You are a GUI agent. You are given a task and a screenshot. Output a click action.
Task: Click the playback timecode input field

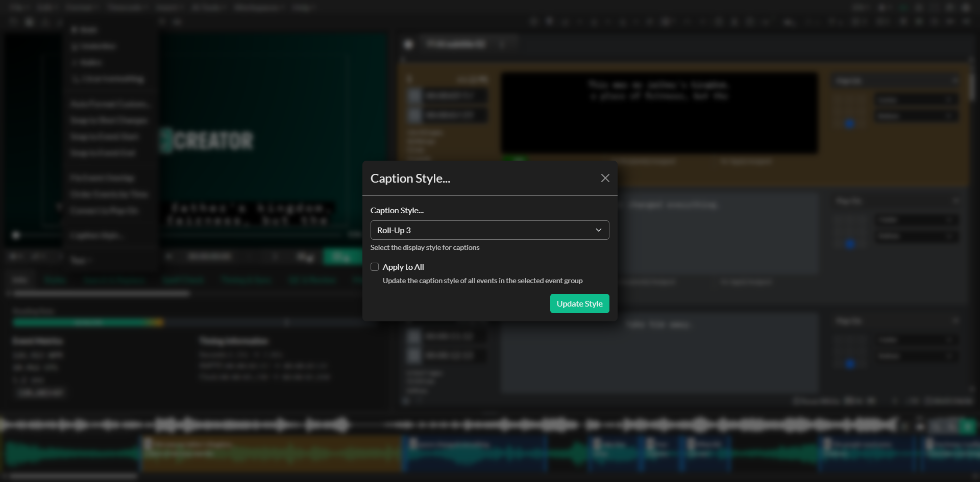(x=209, y=257)
